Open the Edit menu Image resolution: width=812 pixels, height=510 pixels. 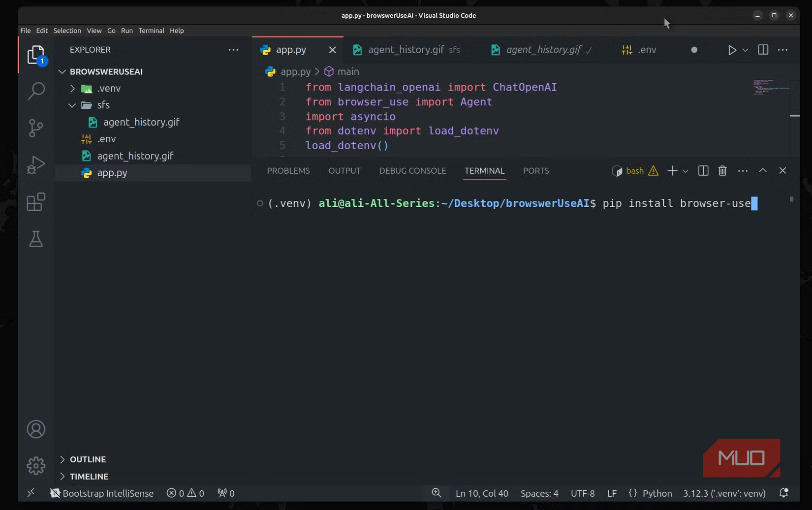tap(42, 31)
